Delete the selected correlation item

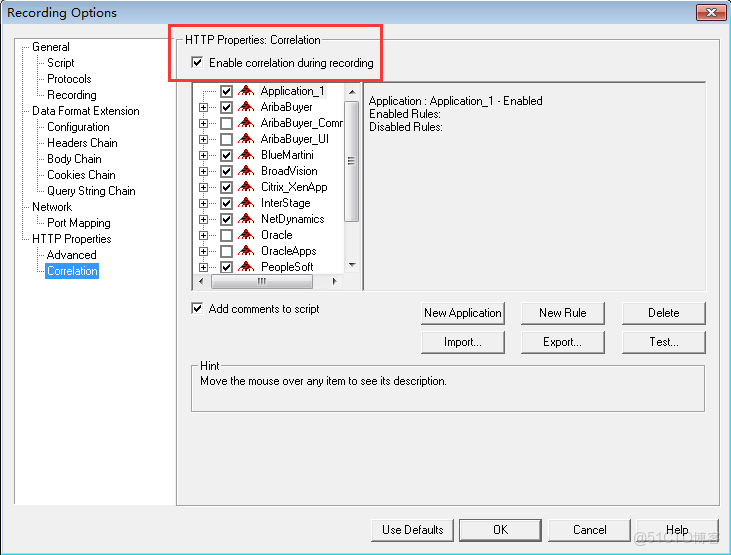(663, 313)
